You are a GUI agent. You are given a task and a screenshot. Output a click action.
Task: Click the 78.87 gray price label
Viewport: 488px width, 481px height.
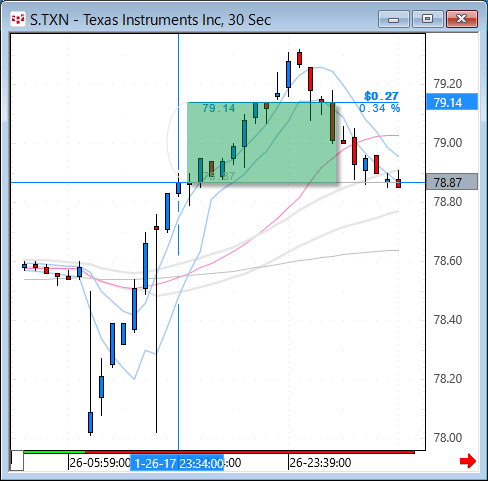point(452,182)
